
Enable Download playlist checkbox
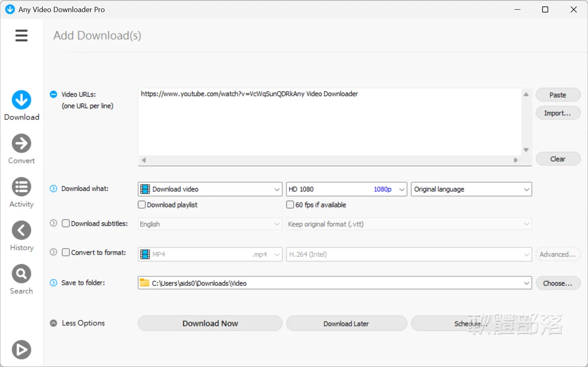coord(142,204)
